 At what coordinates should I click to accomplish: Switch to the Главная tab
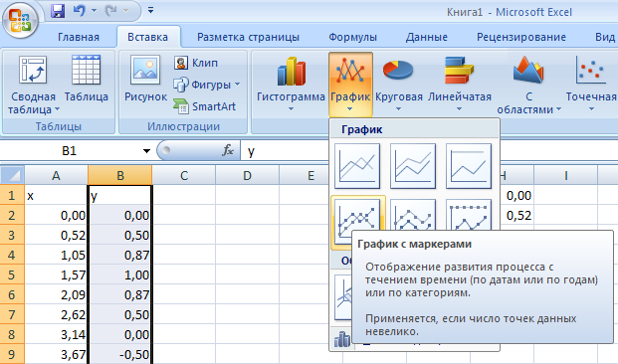(x=79, y=37)
